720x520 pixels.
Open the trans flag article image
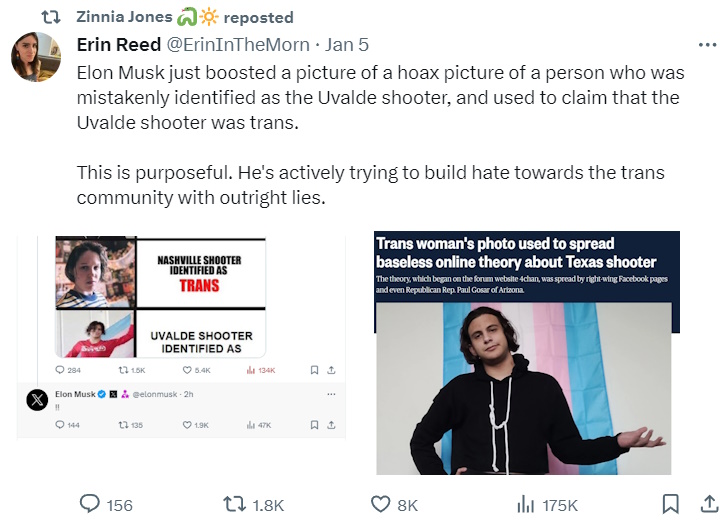527,352
